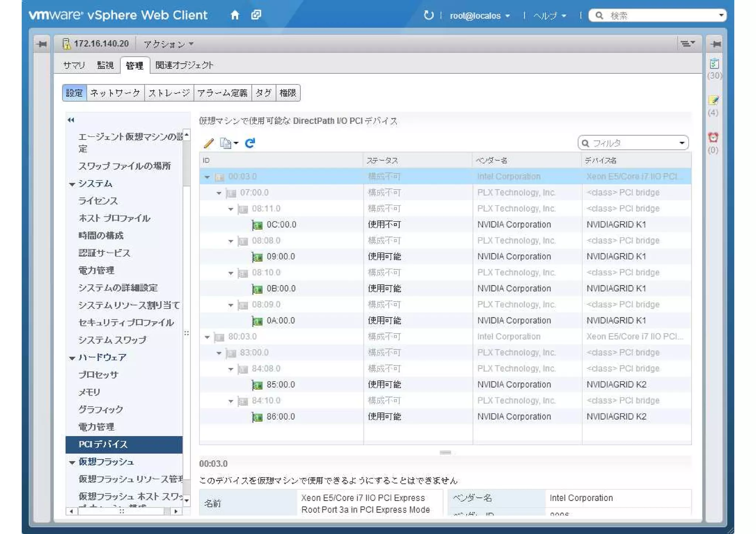The height and width of the screenshot is (534, 756).
Task: Click the left panel pin icon
Action: (42, 44)
